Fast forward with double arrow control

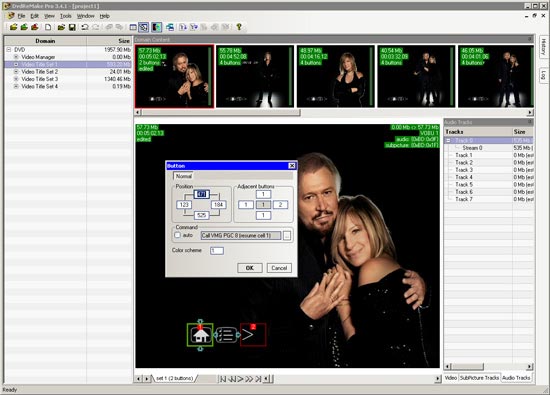tap(249, 379)
